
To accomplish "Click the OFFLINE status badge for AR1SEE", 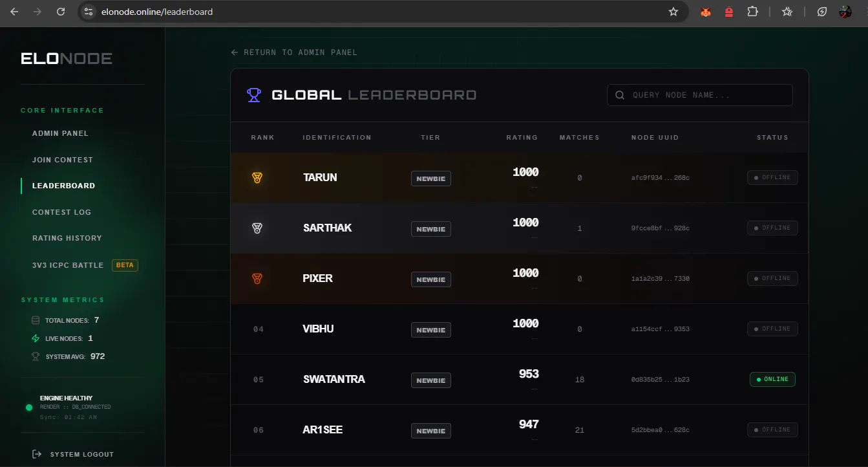I will coord(772,429).
